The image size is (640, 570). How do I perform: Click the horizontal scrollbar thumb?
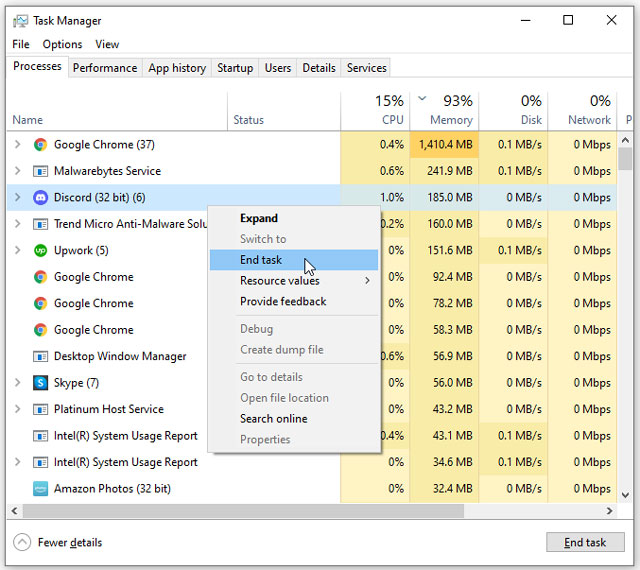(243, 511)
